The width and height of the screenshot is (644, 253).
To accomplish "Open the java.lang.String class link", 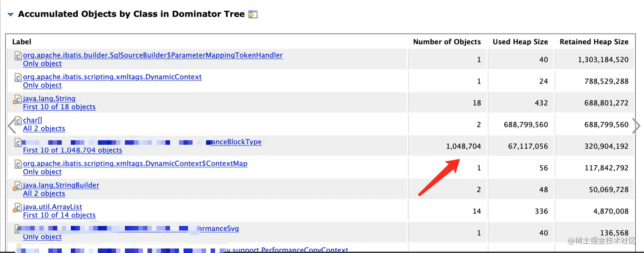I will click(x=49, y=98).
